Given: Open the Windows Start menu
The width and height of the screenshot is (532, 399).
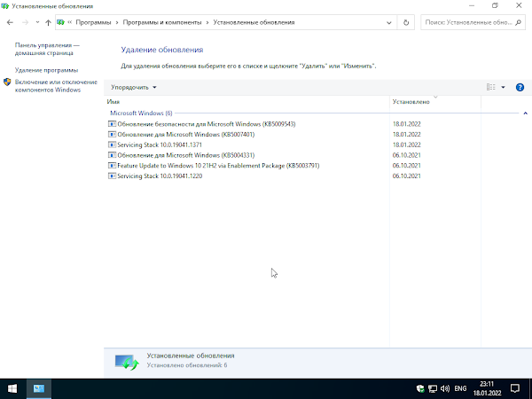Looking at the screenshot, I should (12, 388).
